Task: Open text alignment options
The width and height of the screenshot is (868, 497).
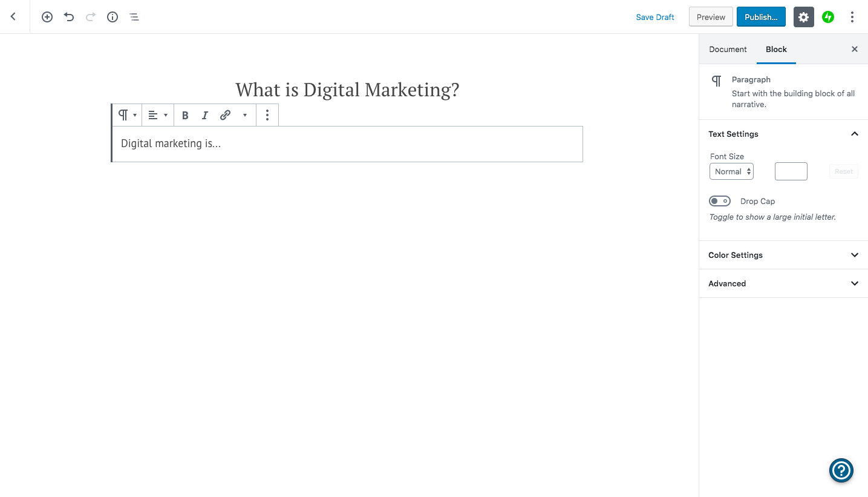Action: 158,115
